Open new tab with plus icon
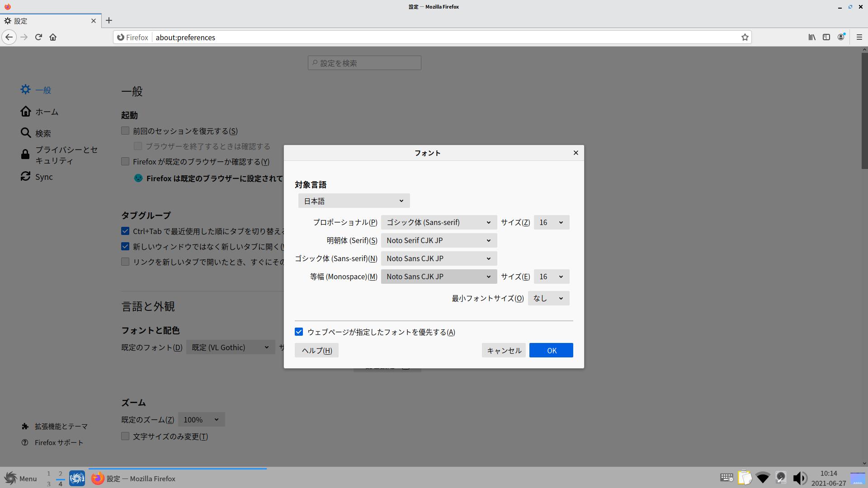868x488 pixels. [109, 20]
